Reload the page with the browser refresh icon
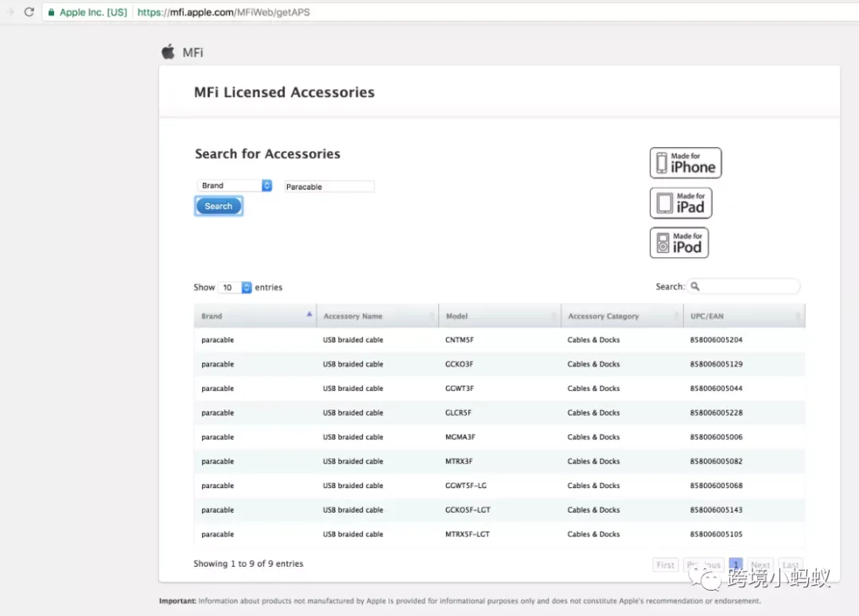 [x=29, y=11]
